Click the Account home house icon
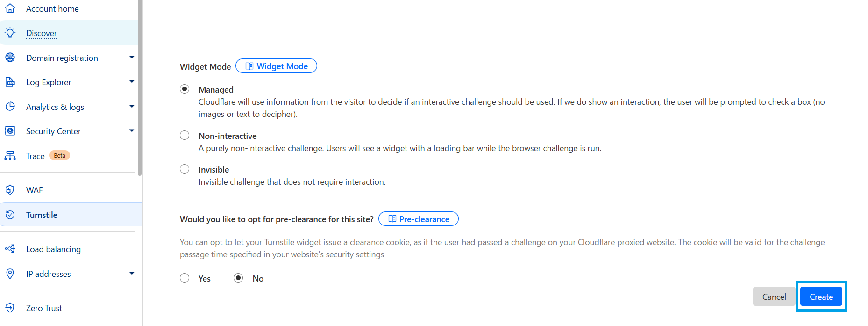Image resolution: width=868 pixels, height=326 pixels. click(10, 8)
